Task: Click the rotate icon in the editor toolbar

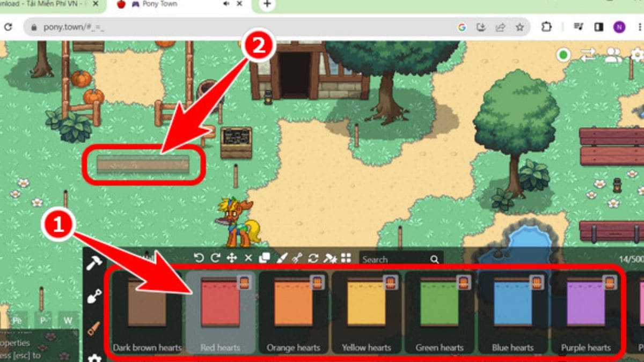Action: 314,258
